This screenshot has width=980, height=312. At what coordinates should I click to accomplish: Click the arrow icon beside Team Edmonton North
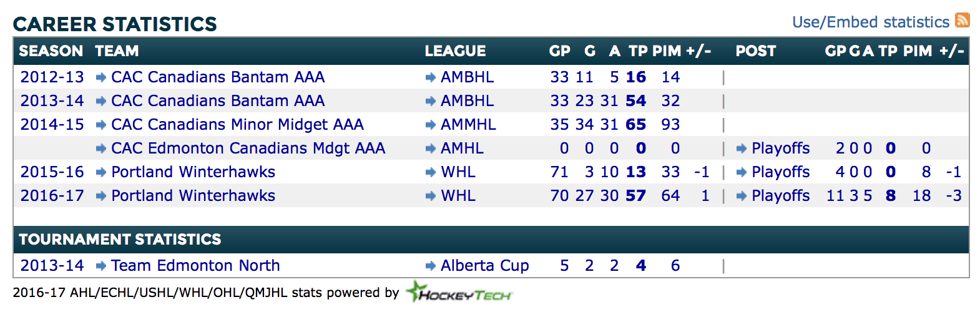click(100, 266)
